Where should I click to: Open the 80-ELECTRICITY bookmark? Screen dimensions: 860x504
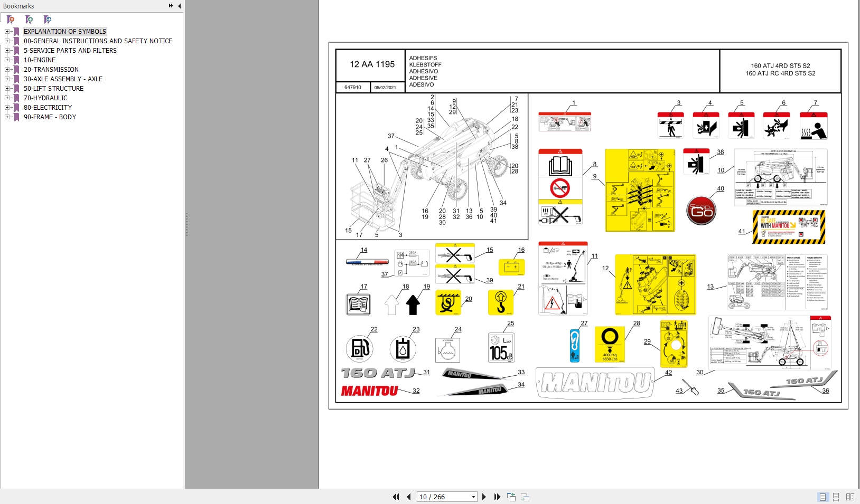click(48, 108)
